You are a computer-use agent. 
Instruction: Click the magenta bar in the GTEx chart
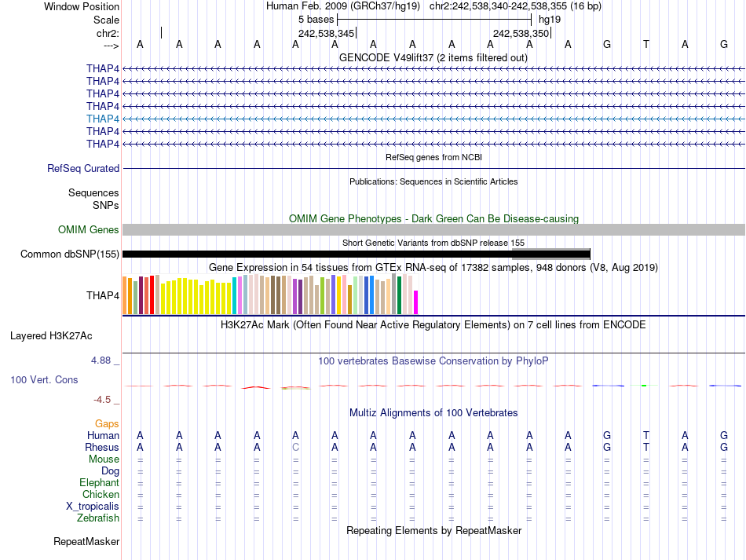tap(416, 302)
